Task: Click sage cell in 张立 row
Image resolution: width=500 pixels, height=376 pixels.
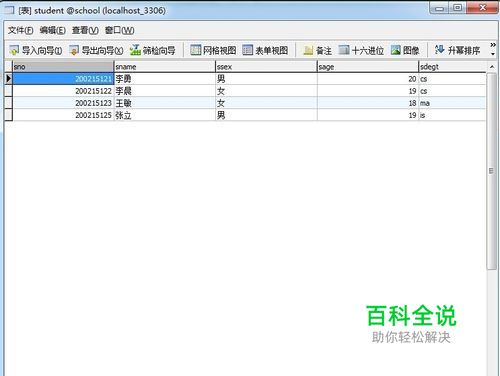Action: [368, 115]
